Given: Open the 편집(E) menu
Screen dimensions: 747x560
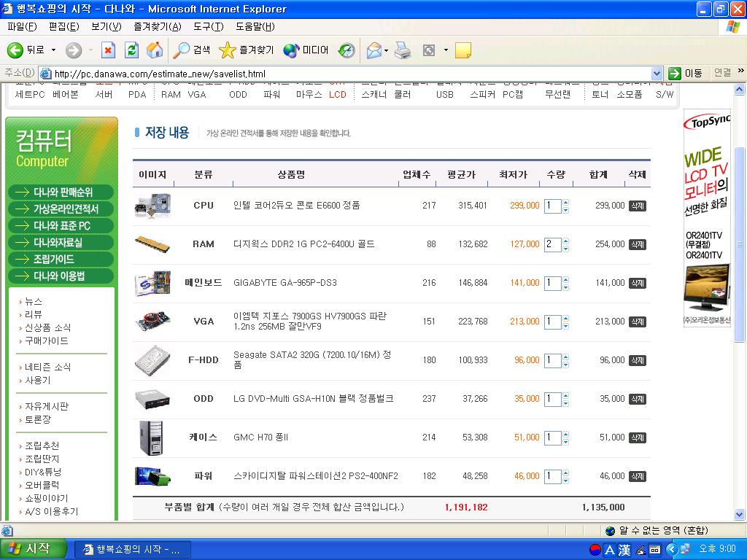Looking at the screenshot, I should (64, 27).
